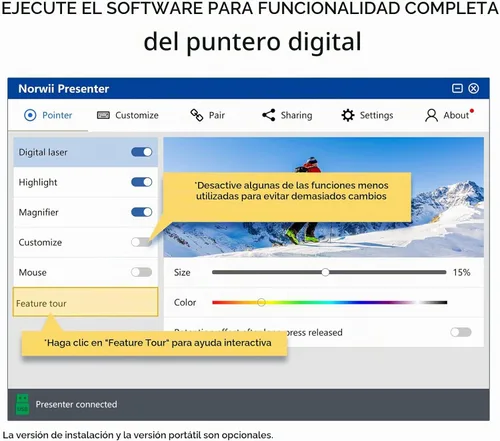Screen dimensions: 500x441
Task: Toggle the press released effect switch
Action: 461,332
